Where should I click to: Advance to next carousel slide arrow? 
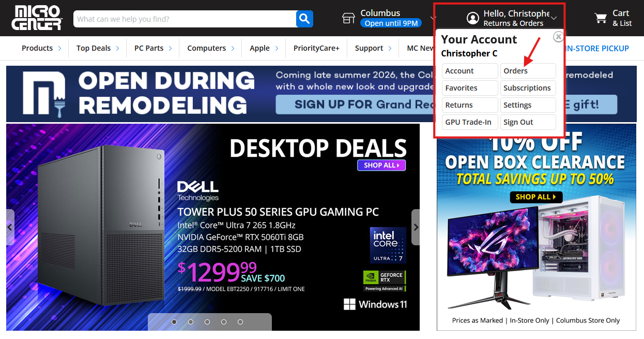tap(416, 227)
